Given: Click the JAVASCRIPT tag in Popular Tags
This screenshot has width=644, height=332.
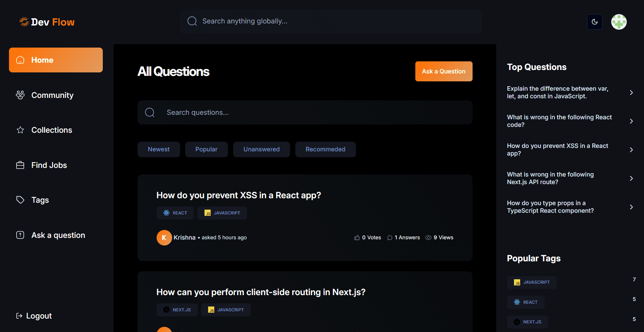Looking at the screenshot, I should coord(532,282).
